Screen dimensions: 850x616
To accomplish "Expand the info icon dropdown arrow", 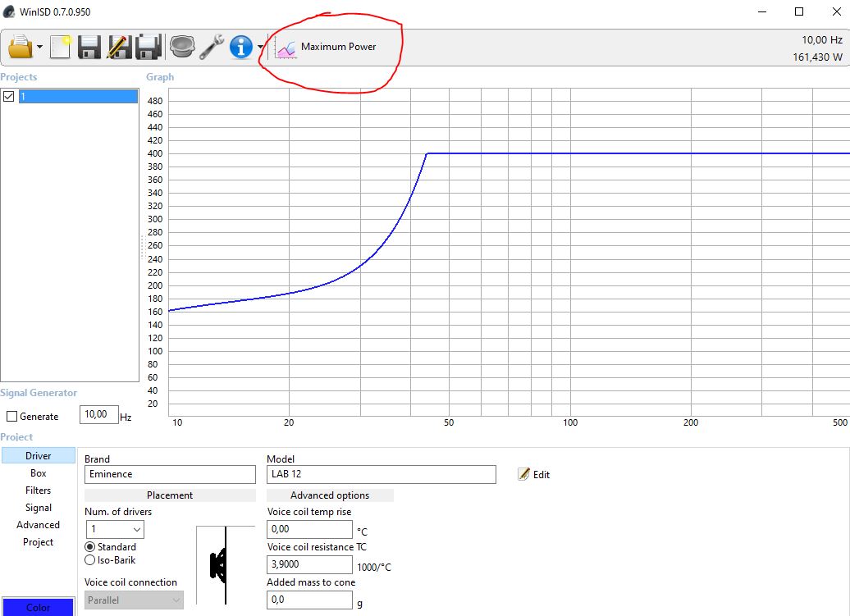I will point(261,47).
